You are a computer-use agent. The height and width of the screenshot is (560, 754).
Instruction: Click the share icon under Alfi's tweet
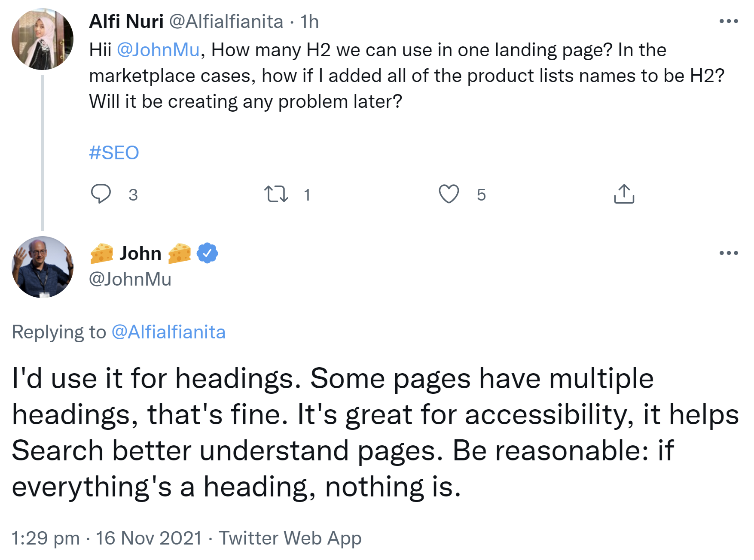(624, 194)
